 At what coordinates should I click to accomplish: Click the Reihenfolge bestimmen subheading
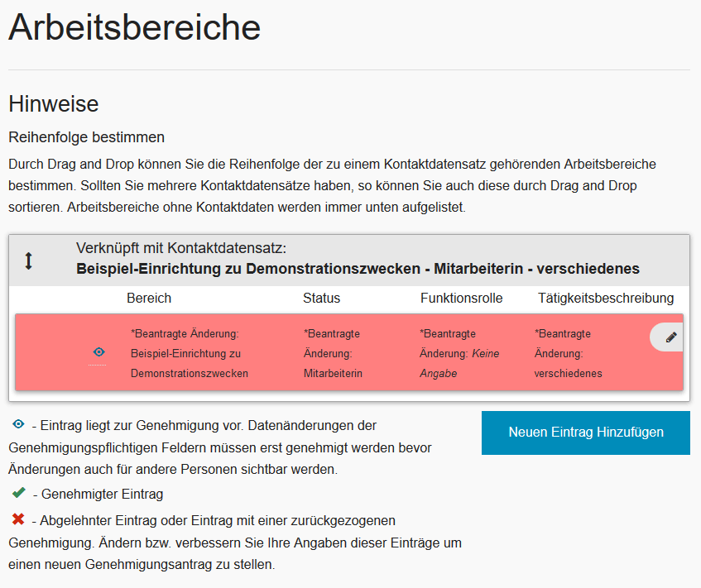(86, 136)
